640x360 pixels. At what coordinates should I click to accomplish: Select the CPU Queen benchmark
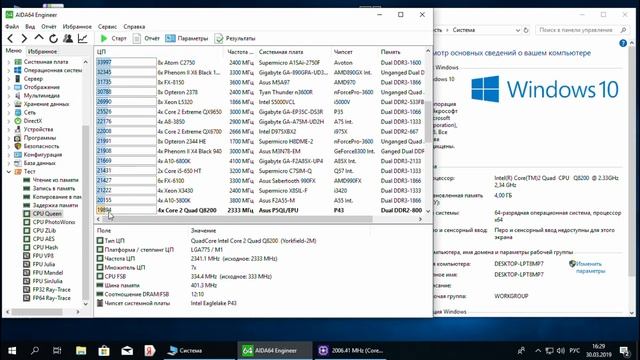pyautogui.click(x=47, y=214)
